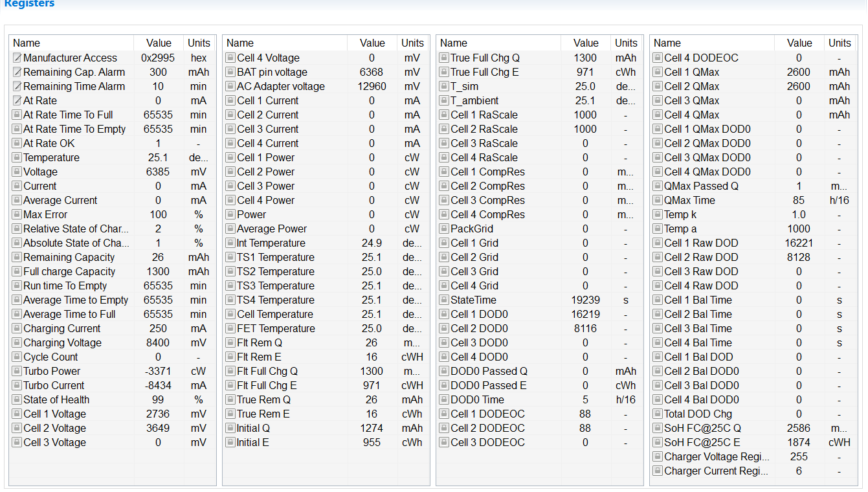This screenshot has height=492, width=868.
Task: Click the Average Power row label
Action: pyautogui.click(x=272, y=229)
